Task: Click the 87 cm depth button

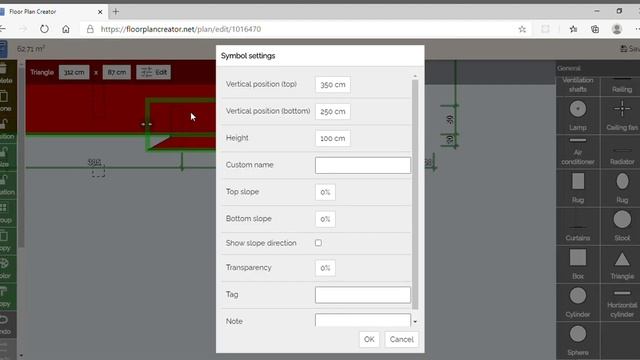Action: [x=117, y=72]
